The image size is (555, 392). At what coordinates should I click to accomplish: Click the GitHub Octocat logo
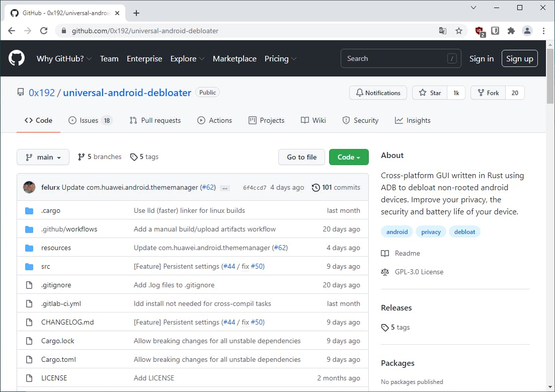click(17, 58)
